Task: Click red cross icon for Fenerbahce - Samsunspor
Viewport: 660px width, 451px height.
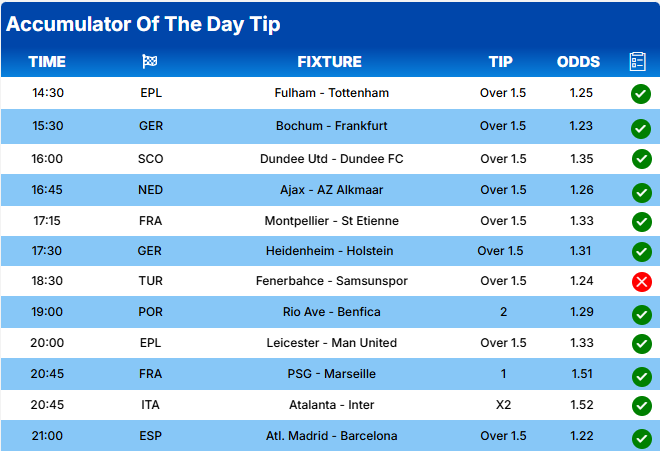Action: (x=641, y=282)
